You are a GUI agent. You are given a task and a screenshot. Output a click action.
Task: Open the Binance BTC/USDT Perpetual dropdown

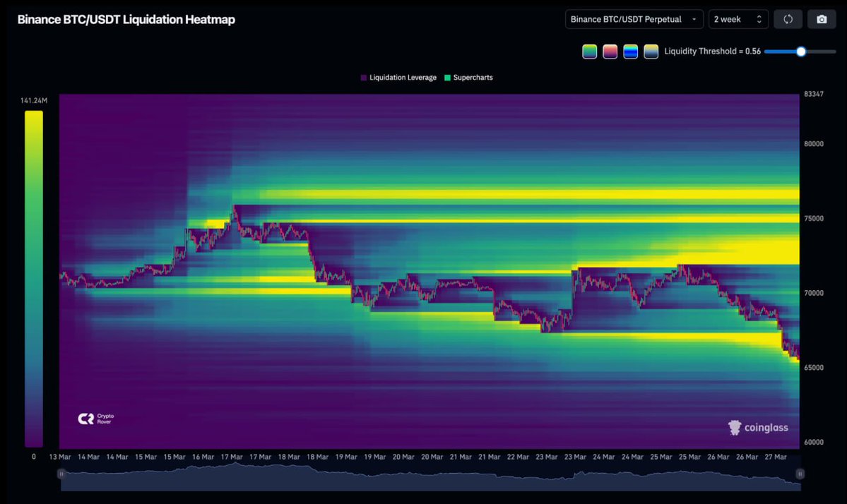click(634, 20)
